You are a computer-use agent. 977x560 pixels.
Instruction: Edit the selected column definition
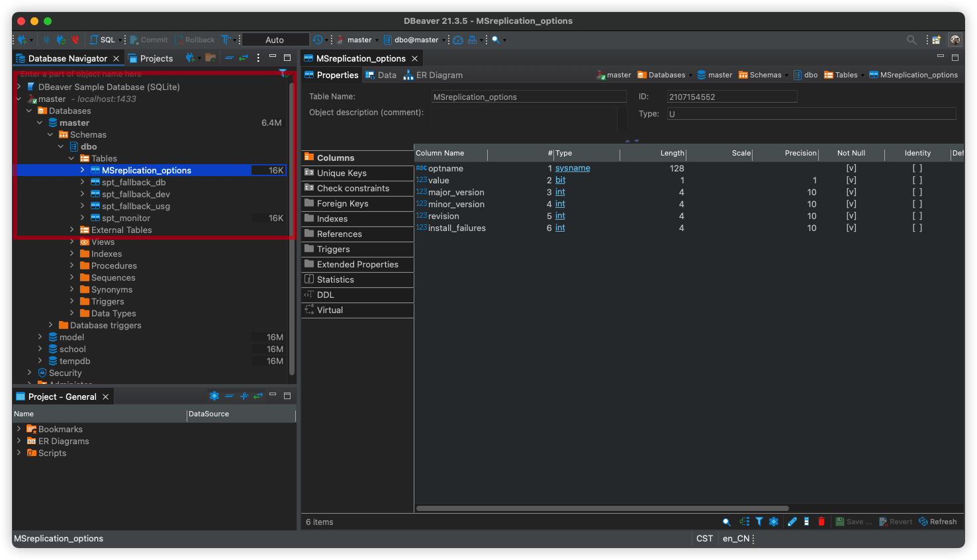coord(792,522)
